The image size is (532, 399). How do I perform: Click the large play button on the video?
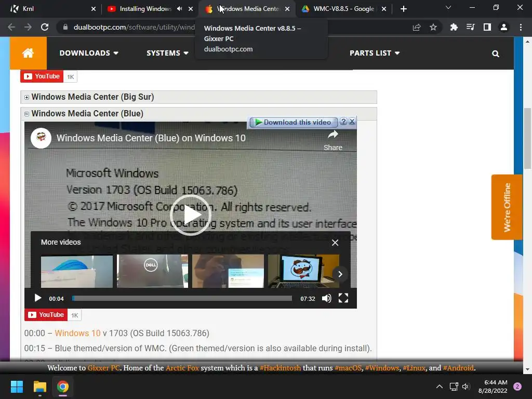pos(190,215)
